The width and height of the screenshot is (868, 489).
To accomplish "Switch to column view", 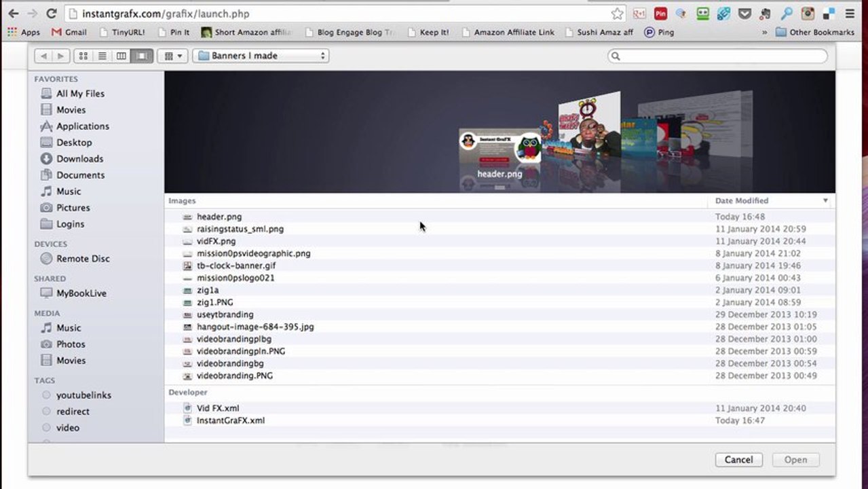I will pyautogui.click(x=121, y=56).
